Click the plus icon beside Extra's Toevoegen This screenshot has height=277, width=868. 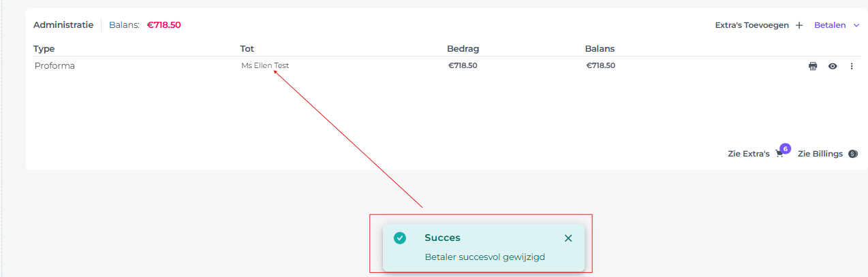[x=799, y=25]
